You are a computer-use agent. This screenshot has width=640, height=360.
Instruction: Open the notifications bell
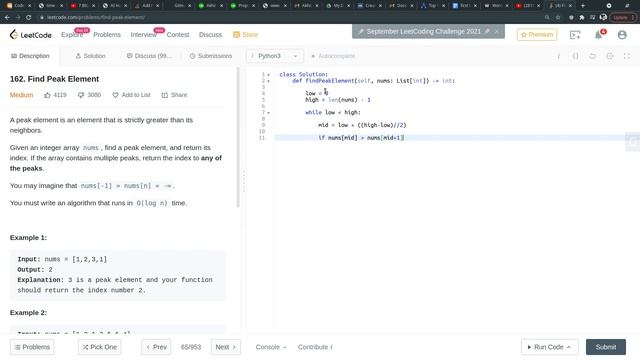598,35
